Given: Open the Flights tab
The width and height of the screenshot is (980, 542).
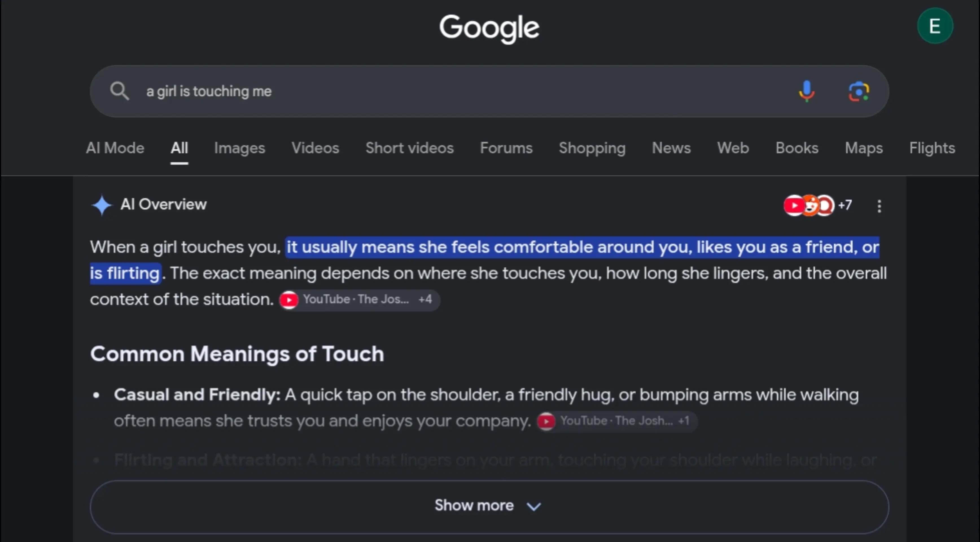Looking at the screenshot, I should (x=932, y=148).
